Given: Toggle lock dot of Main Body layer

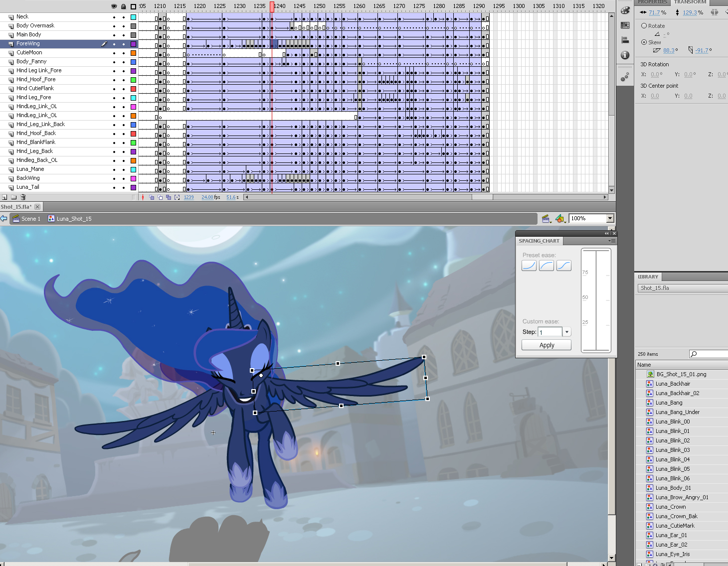Looking at the screenshot, I should coord(124,35).
